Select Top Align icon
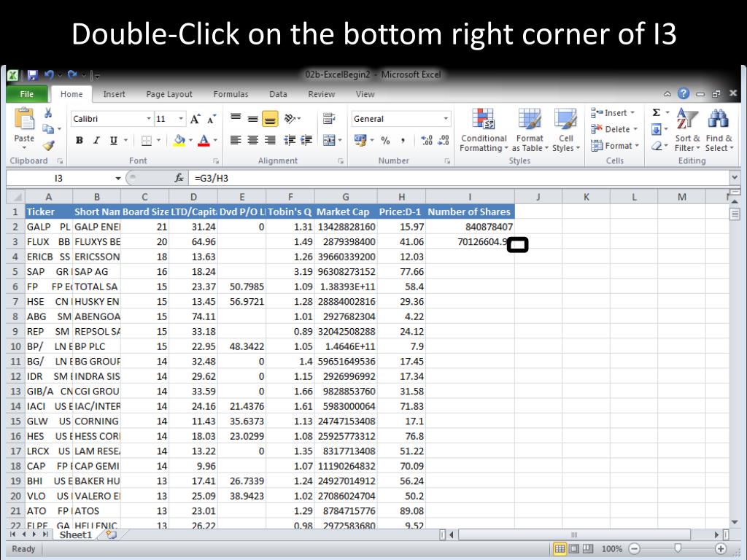The height and width of the screenshot is (560, 747). (x=236, y=117)
